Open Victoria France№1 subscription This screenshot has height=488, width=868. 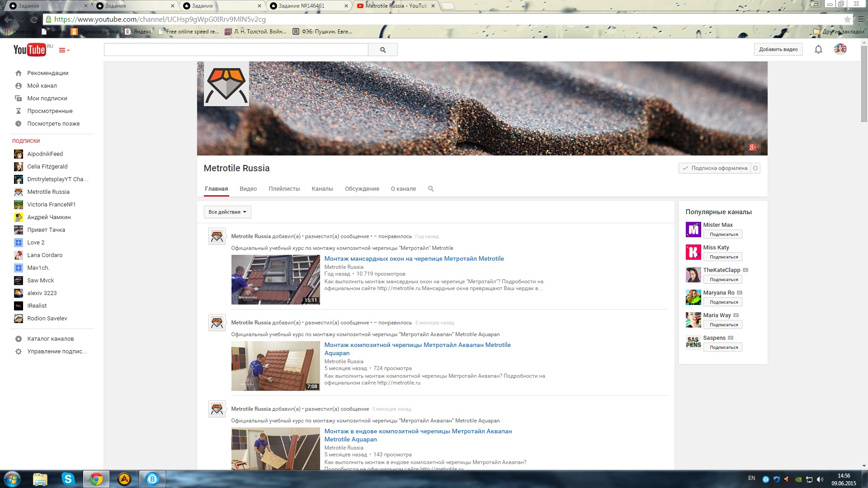pyautogui.click(x=51, y=205)
